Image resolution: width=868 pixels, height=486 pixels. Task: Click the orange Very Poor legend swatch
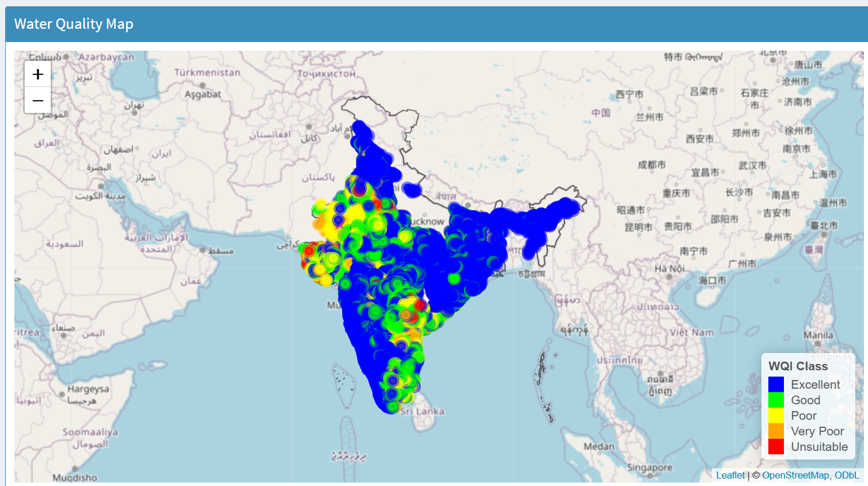pos(776,431)
